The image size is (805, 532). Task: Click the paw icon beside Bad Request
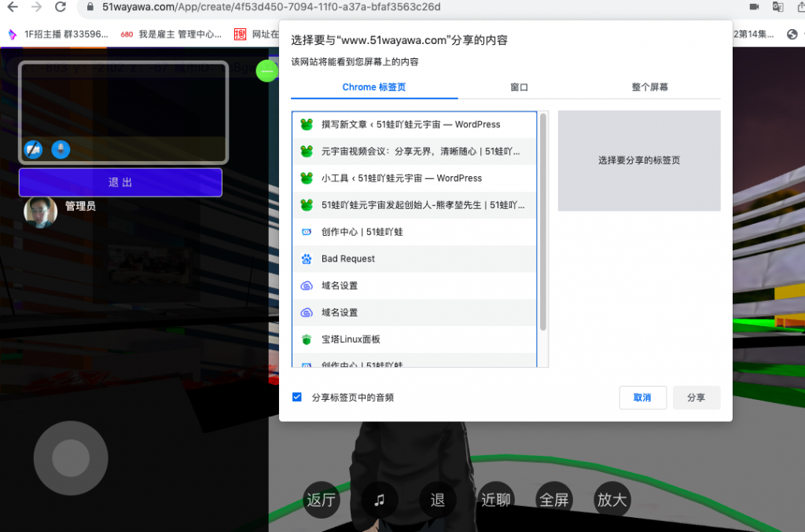307,259
